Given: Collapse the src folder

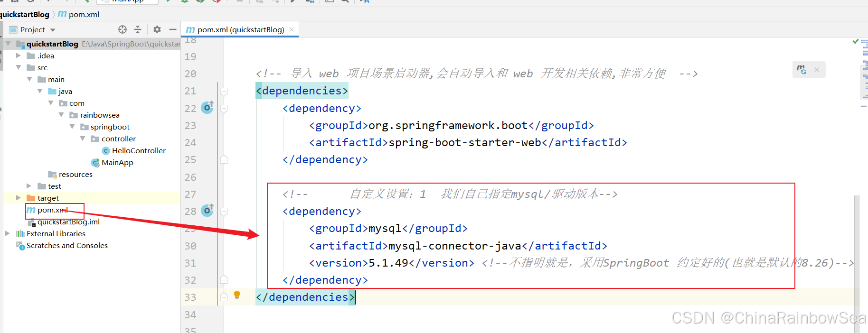Looking at the screenshot, I should pyautogui.click(x=19, y=67).
